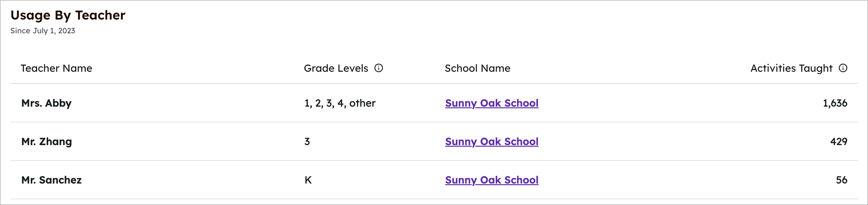
Task: Click the "Since July 1, 2023" subtitle
Action: coord(43,31)
